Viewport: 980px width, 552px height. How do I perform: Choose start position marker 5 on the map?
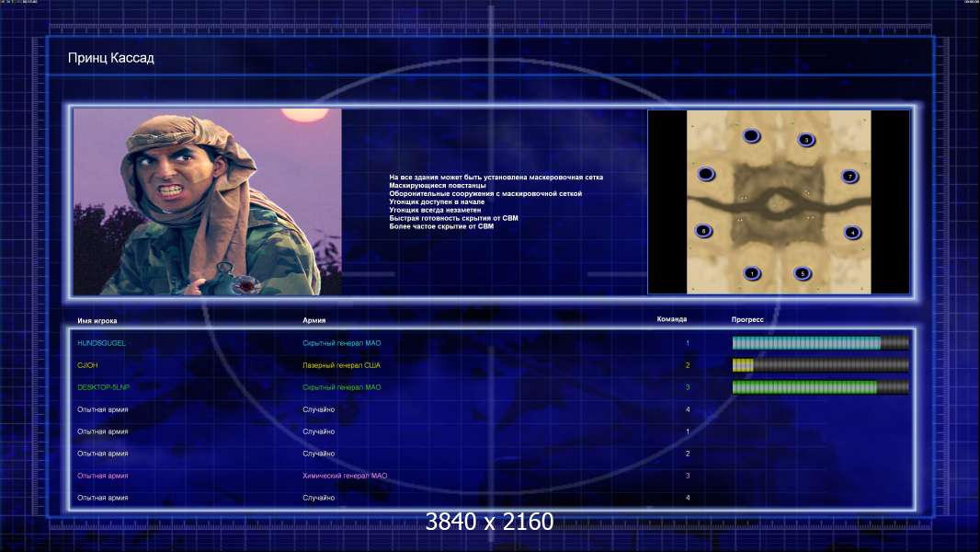point(803,273)
